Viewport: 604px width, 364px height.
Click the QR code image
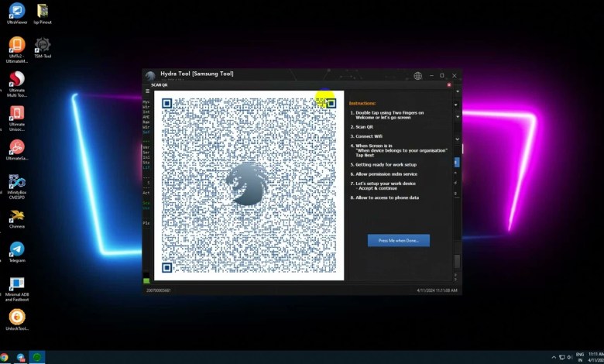coord(248,184)
